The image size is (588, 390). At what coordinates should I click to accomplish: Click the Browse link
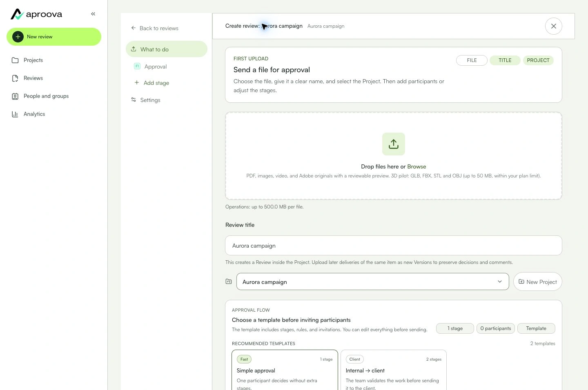[416, 166]
